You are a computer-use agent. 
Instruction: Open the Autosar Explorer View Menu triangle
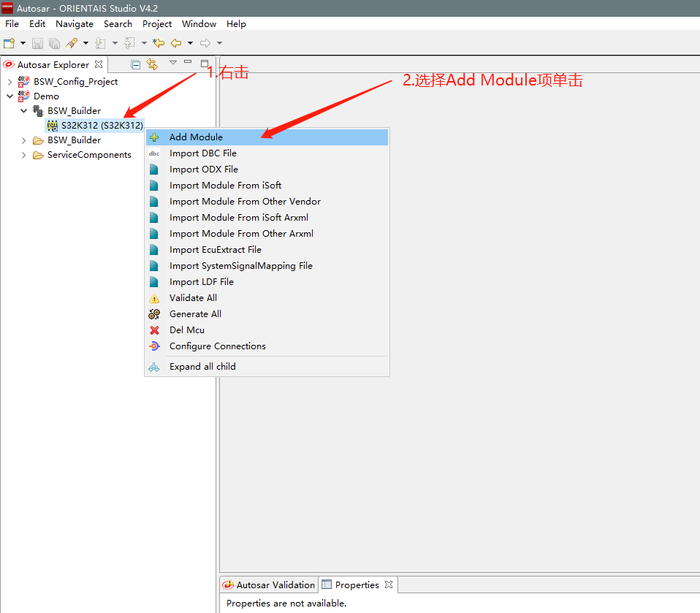pyautogui.click(x=173, y=63)
